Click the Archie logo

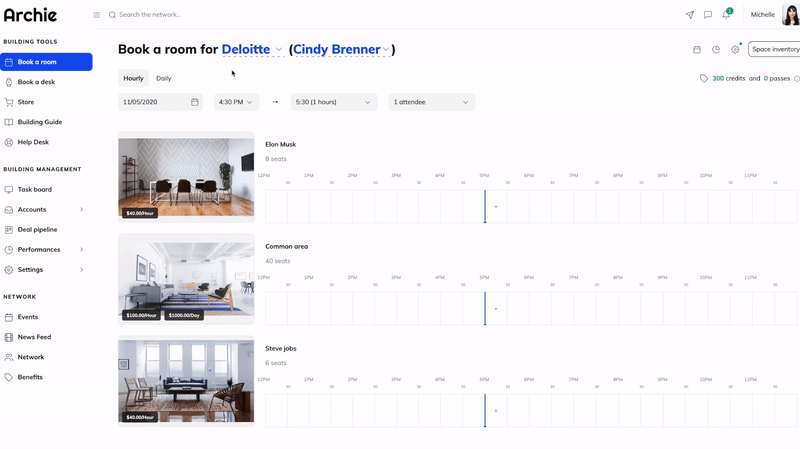click(30, 15)
